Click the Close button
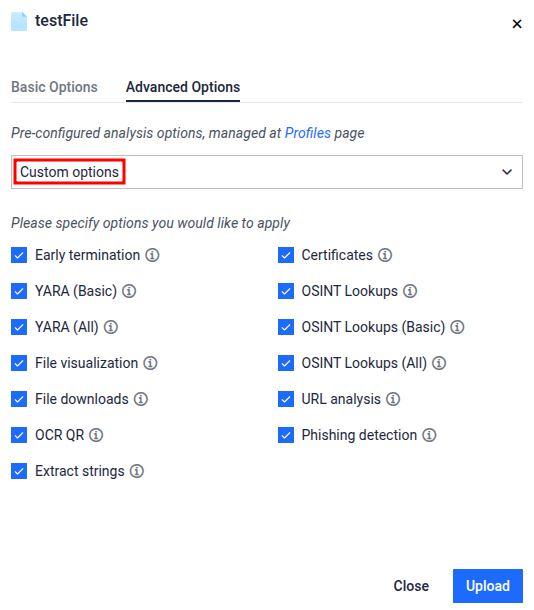The height and width of the screenshot is (610, 534). click(x=411, y=586)
